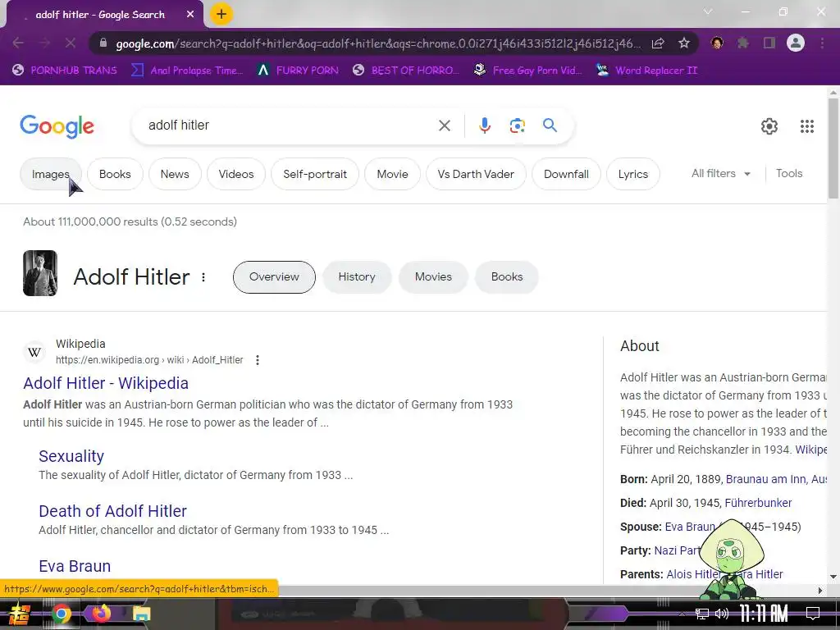Open Google quick settings gear
The height and width of the screenshot is (630, 840).
769,126
